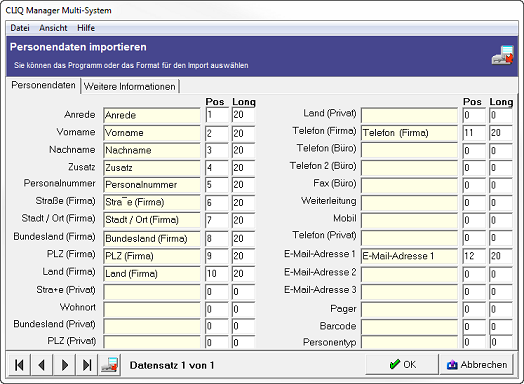Confirm with the OK button
This screenshot has height=384, width=524.
click(402, 364)
